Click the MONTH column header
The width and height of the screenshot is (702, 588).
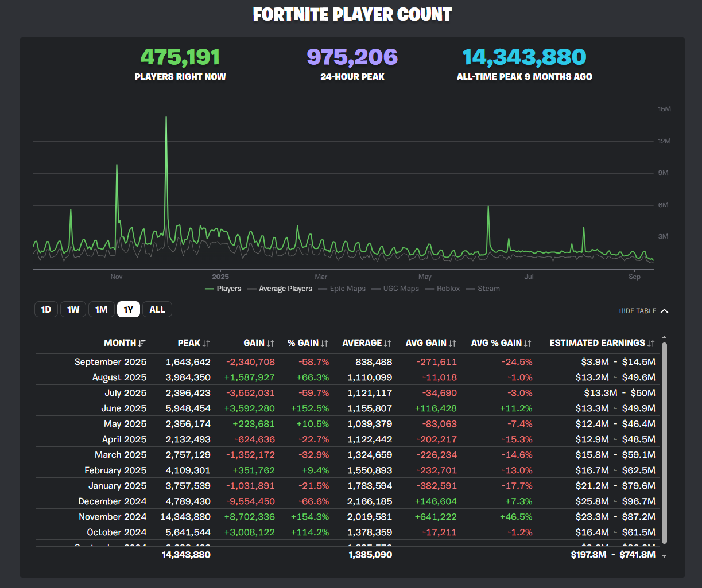pyautogui.click(x=120, y=343)
